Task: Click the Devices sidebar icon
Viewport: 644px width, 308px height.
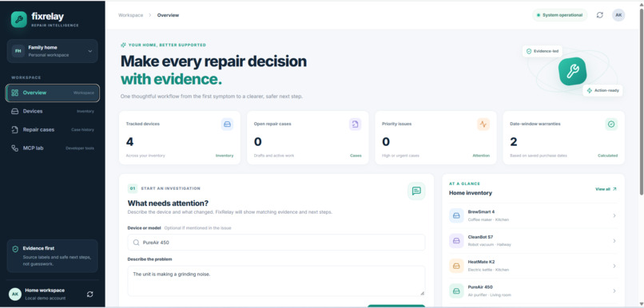Action: click(x=15, y=111)
